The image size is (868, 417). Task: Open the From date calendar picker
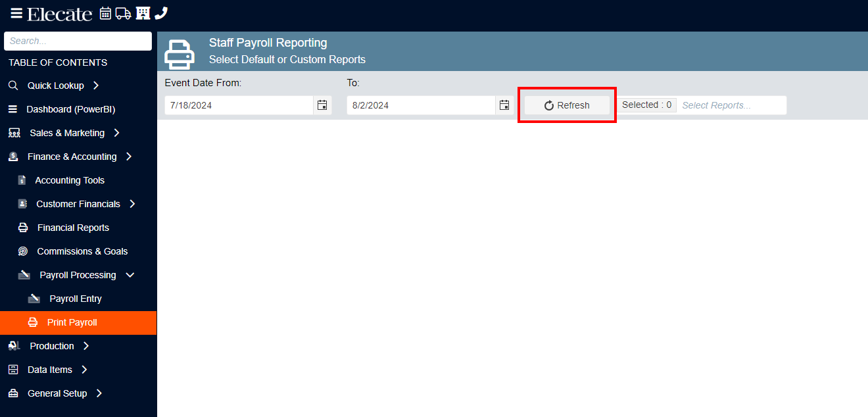(x=322, y=105)
